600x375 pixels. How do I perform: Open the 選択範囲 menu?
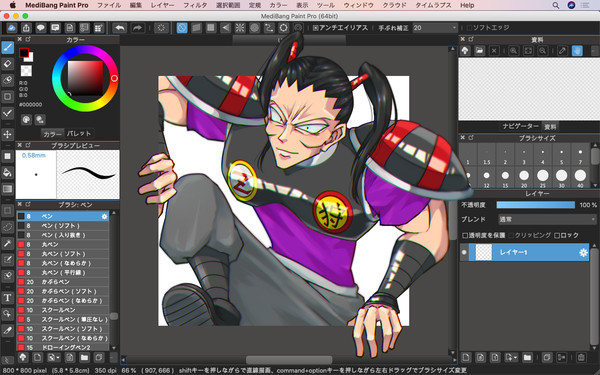coord(228,5)
